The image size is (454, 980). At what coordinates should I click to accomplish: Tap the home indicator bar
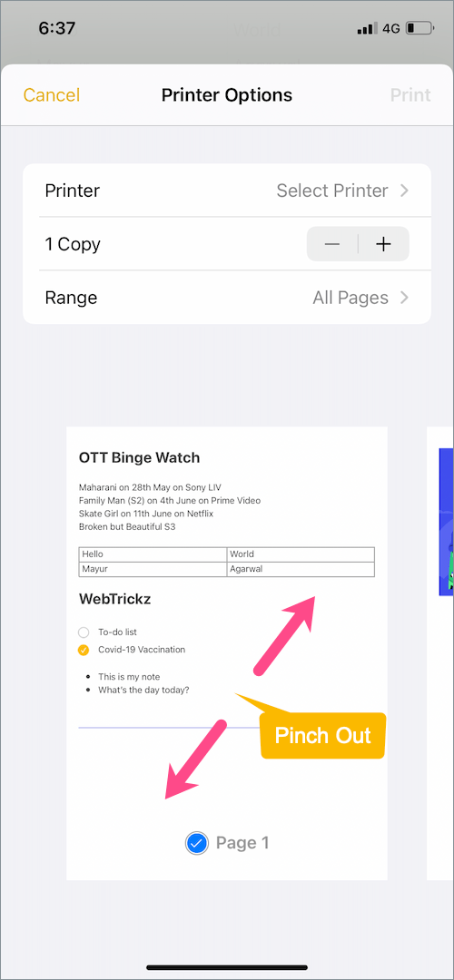pos(227,967)
